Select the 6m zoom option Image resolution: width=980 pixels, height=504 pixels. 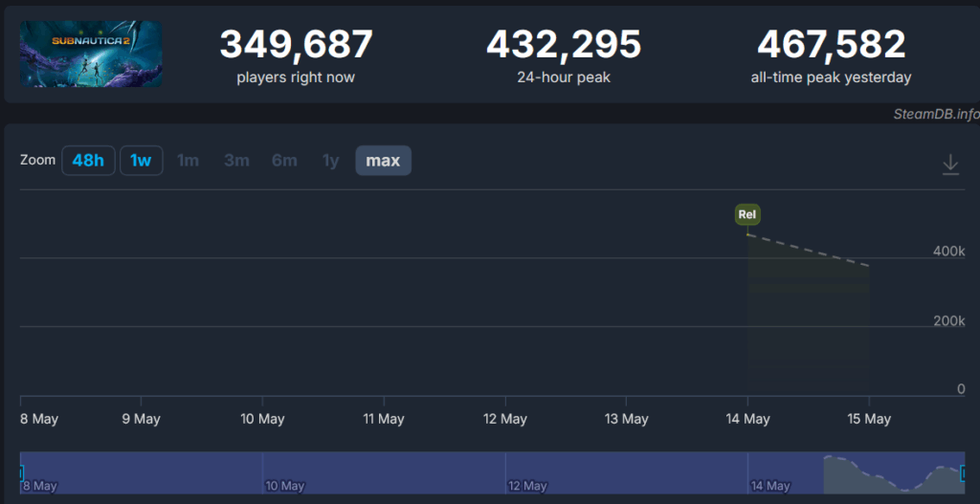coord(284,161)
